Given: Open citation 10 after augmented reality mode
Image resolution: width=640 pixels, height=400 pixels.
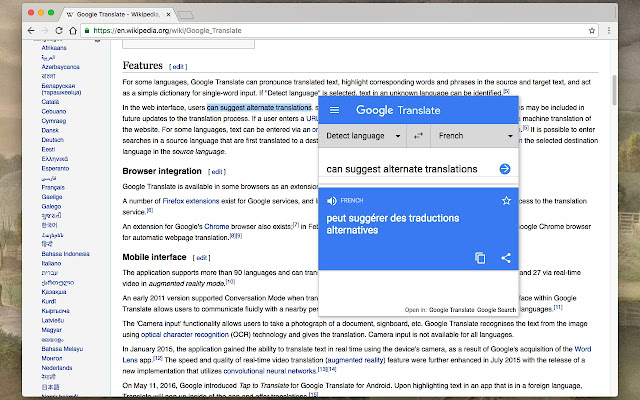Looking at the screenshot, I should click(230, 282).
